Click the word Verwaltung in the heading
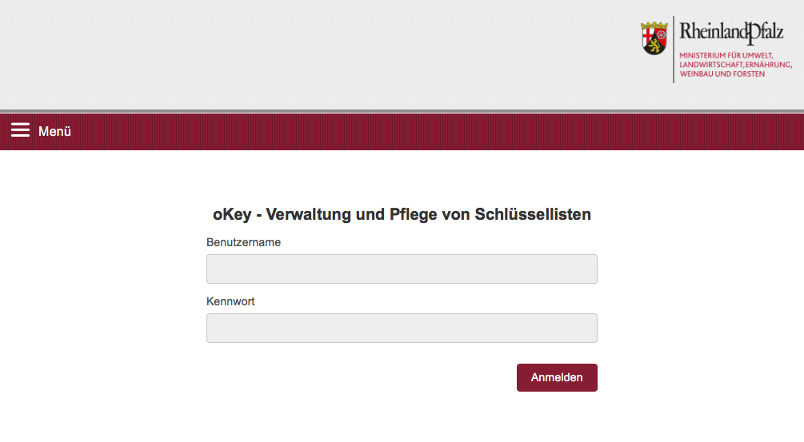The image size is (804, 442). [x=314, y=214]
